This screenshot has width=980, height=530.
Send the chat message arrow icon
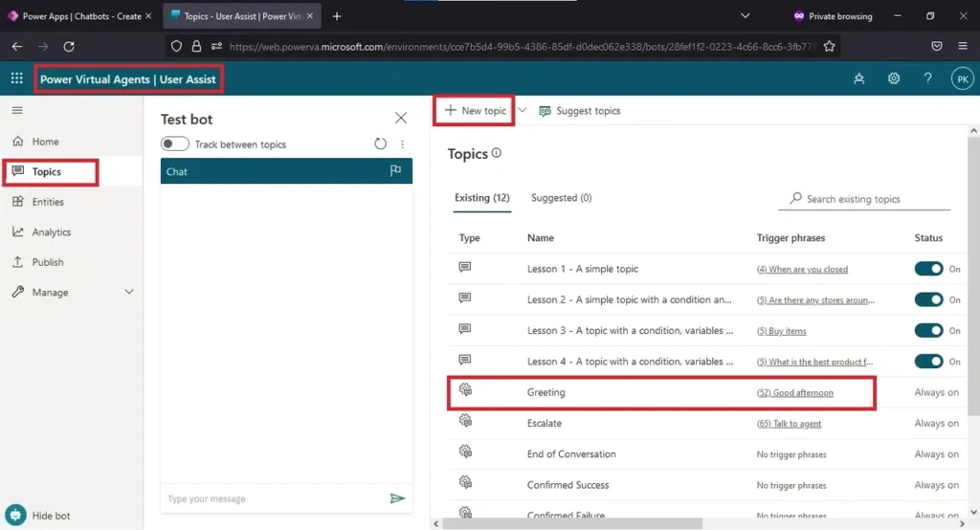coord(397,498)
